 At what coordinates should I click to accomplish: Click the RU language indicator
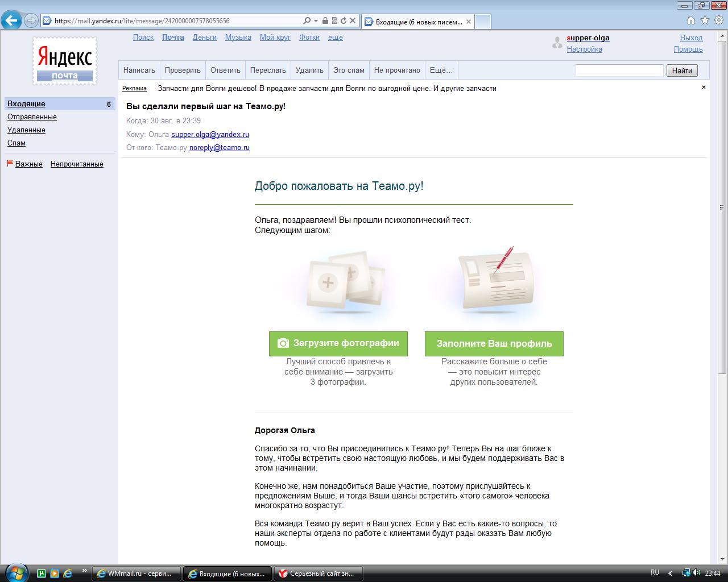(x=655, y=572)
